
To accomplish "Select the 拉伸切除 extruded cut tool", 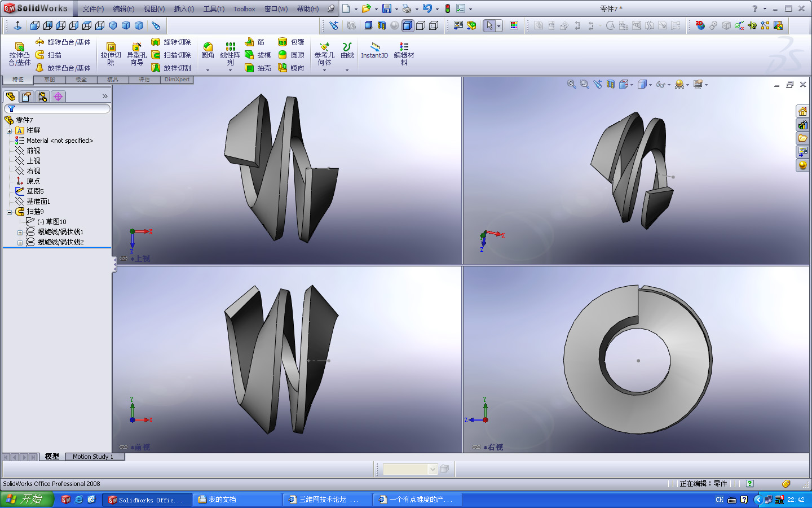I will [111, 54].
